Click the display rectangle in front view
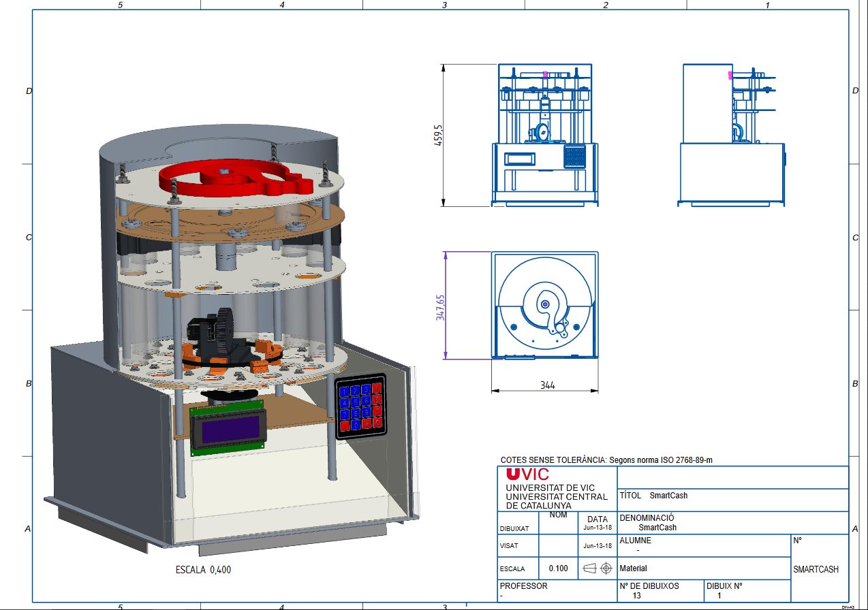The height and width of the screenshot is (610, 868). click(x=520, y=159)
